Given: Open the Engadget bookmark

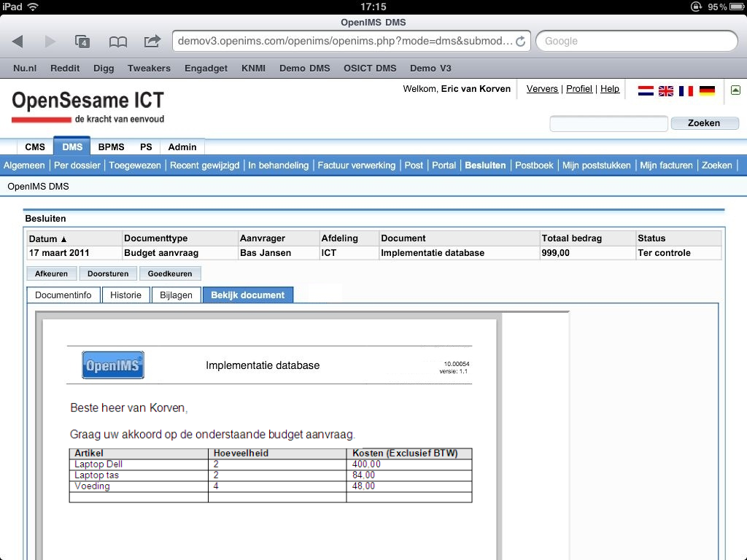Looking at the screenshot, I should pos(206,68).
